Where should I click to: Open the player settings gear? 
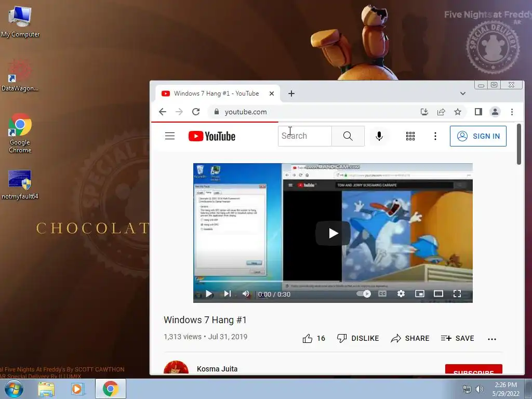(401, 294)
